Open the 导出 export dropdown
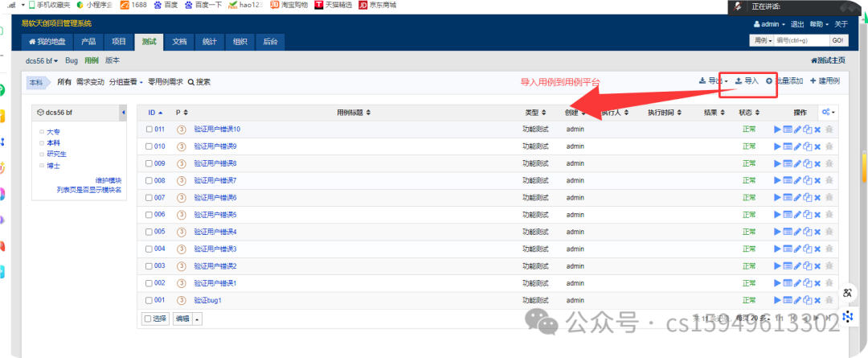This screenshot has width=868, height=358. [714, 81]
